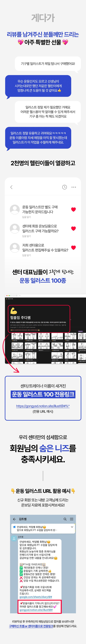Open the clock history icon in comments header

(65, 187)
